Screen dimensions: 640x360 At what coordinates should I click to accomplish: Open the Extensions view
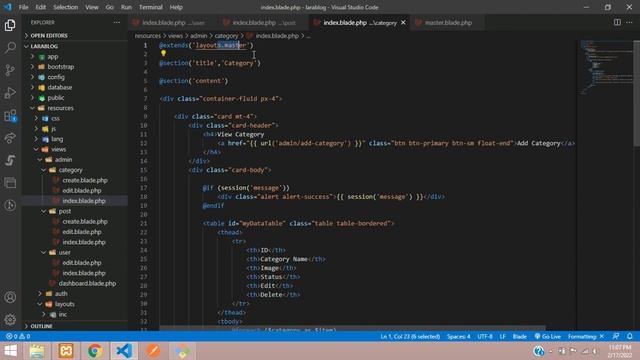pos(10,116)
